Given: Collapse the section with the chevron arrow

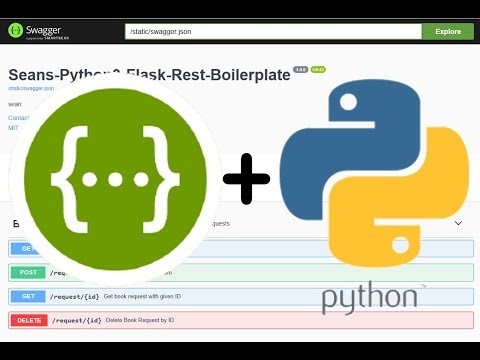Looking at the screenshot, I should (459, 223).
